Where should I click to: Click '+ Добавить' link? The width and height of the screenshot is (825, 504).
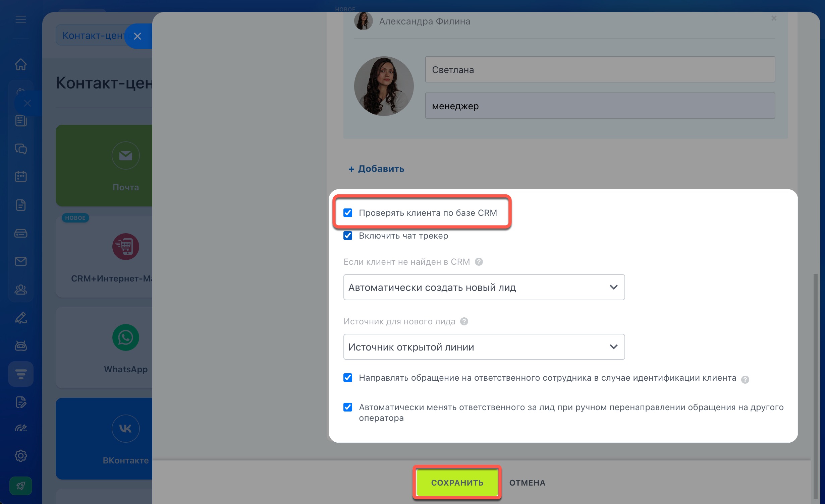coord(376,169)
